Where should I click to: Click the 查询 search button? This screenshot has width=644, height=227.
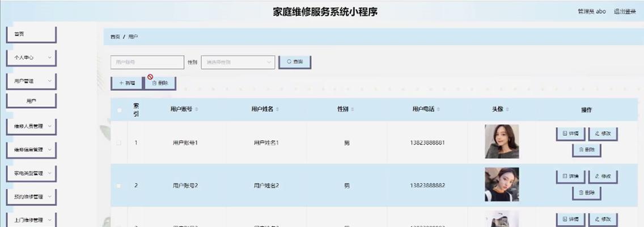pos(294,62)
